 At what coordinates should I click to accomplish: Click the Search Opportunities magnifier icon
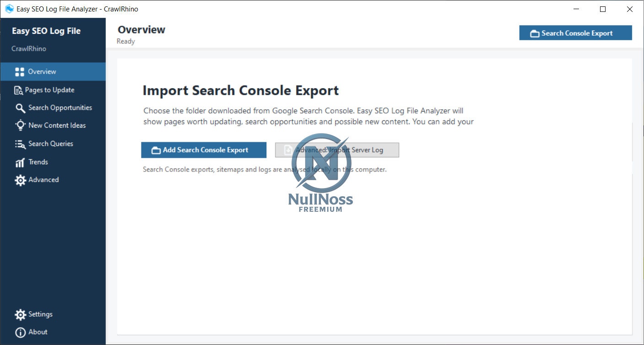click(20, 108)
